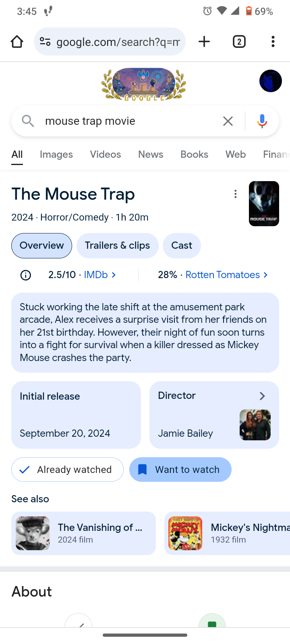Tap your Google account profile avatar
This screenshot has width=290, height=644.
point(270,80)
